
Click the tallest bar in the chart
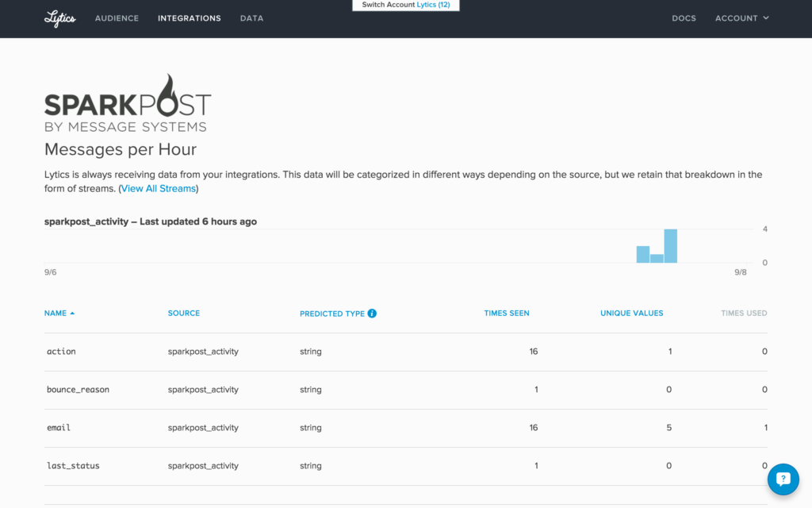pos(671,246)
